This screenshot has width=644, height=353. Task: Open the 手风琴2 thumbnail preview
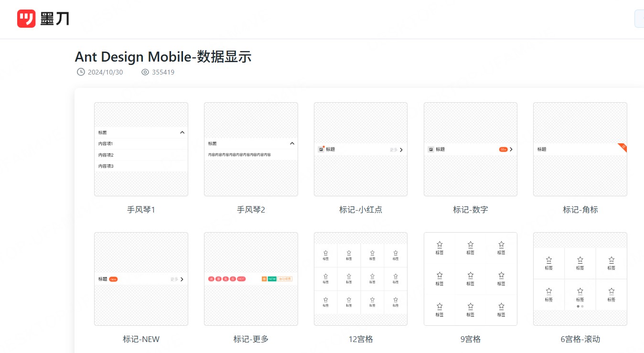[251, 149]
